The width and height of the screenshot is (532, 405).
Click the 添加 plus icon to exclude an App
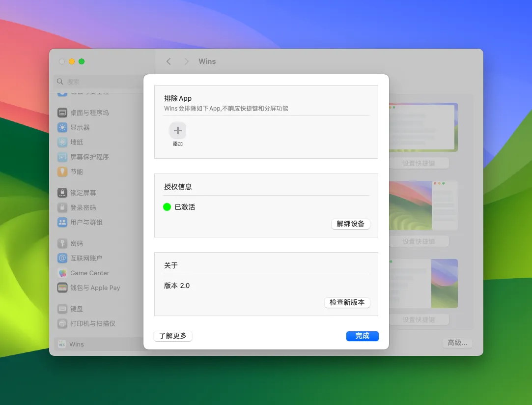177,130
